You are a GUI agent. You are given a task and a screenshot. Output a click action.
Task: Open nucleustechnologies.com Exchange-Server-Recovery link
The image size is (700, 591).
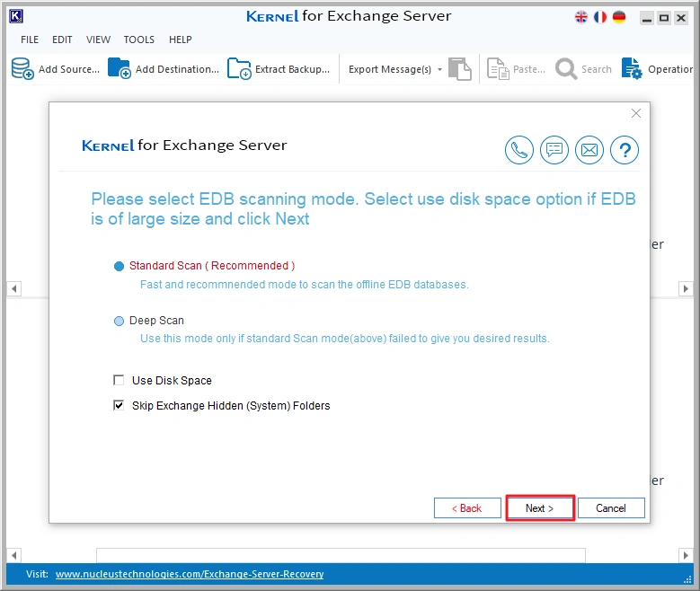(190, 574)
